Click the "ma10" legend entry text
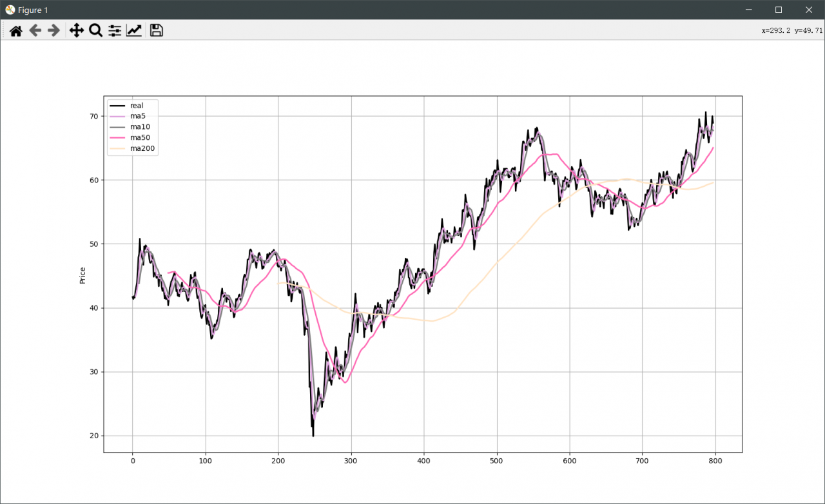This screenshot has height=504, width=825. tap(140, 127)
